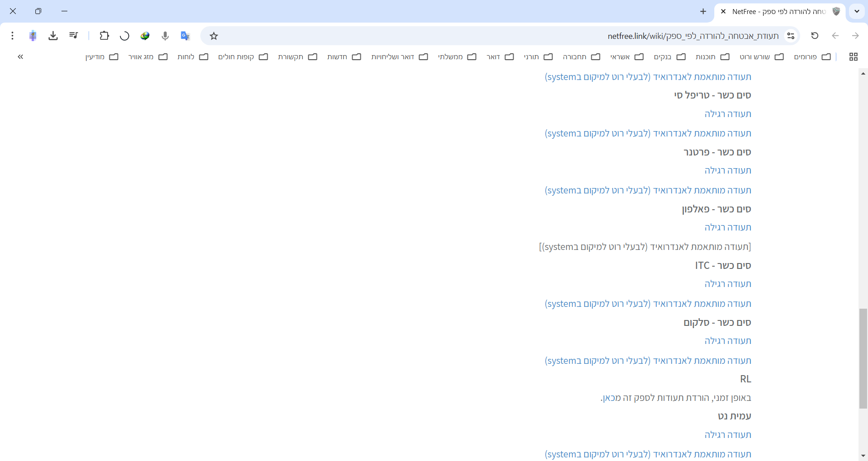
Task: Click the scrollbar down arrow
Action: pos(863,456)
